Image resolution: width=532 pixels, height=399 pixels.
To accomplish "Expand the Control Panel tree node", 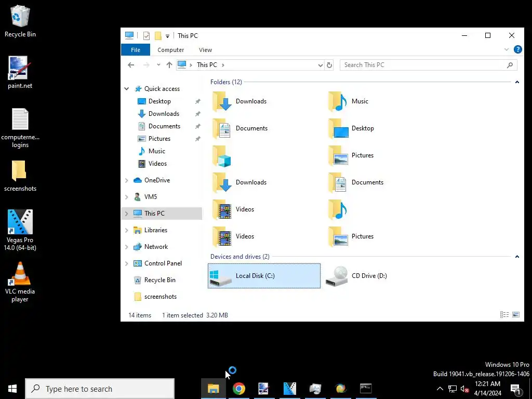I will click(127, 263).
